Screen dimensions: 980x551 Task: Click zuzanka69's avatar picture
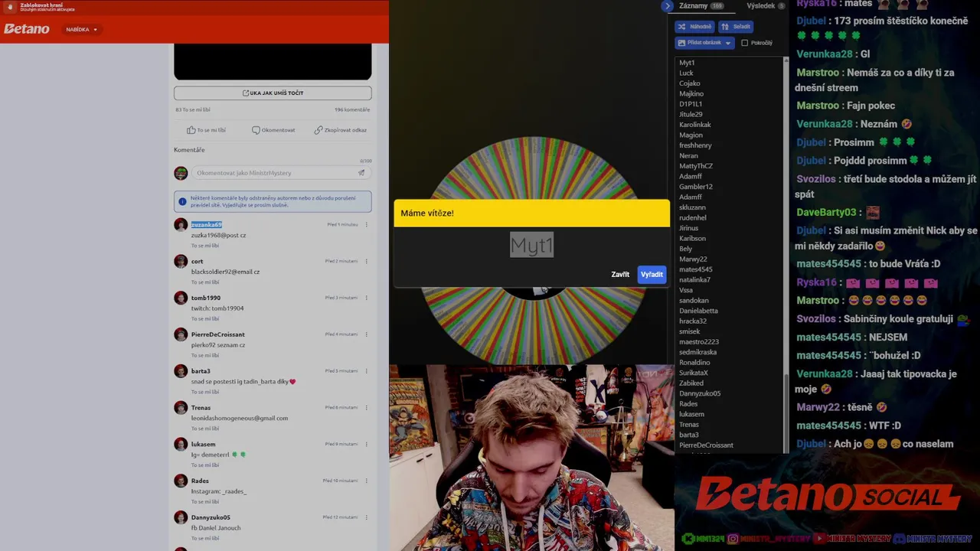[181, 225]
